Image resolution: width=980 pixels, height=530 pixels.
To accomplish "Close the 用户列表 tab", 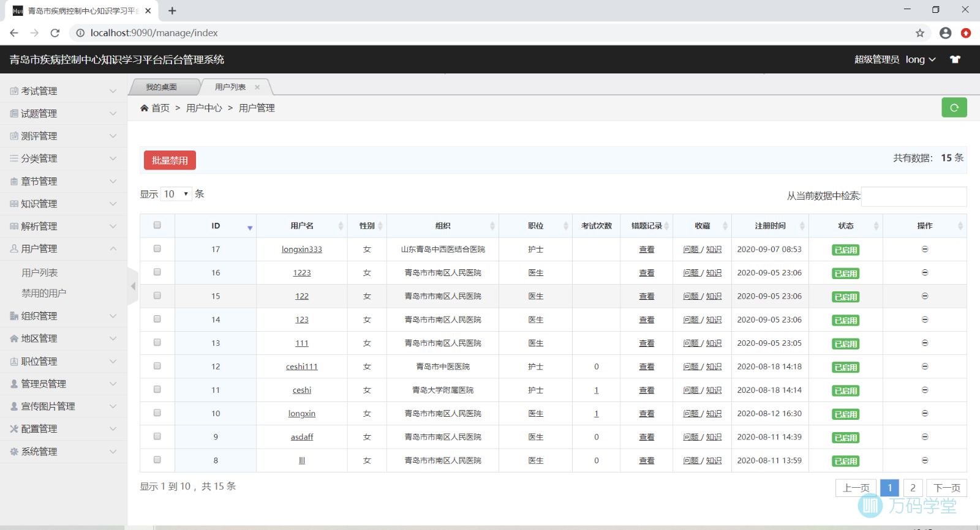I will click(257, 87).
